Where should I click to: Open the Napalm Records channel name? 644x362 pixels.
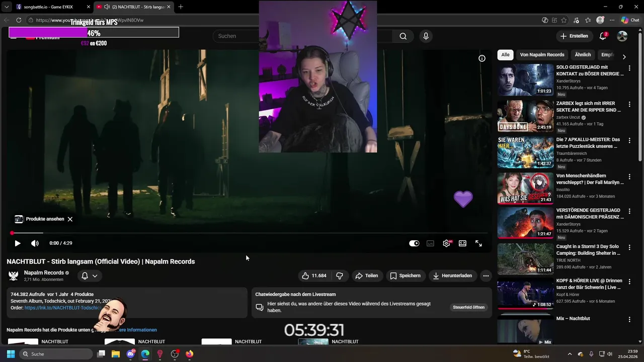(44, 273)
